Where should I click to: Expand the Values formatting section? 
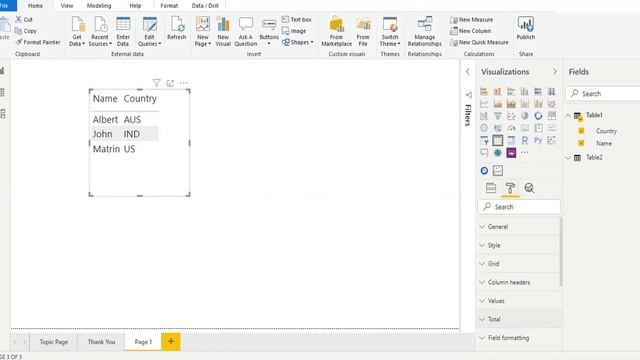coord(518,301)
